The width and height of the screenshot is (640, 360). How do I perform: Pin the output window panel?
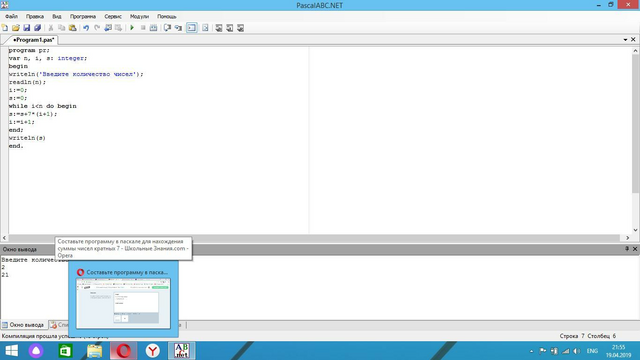627,249
